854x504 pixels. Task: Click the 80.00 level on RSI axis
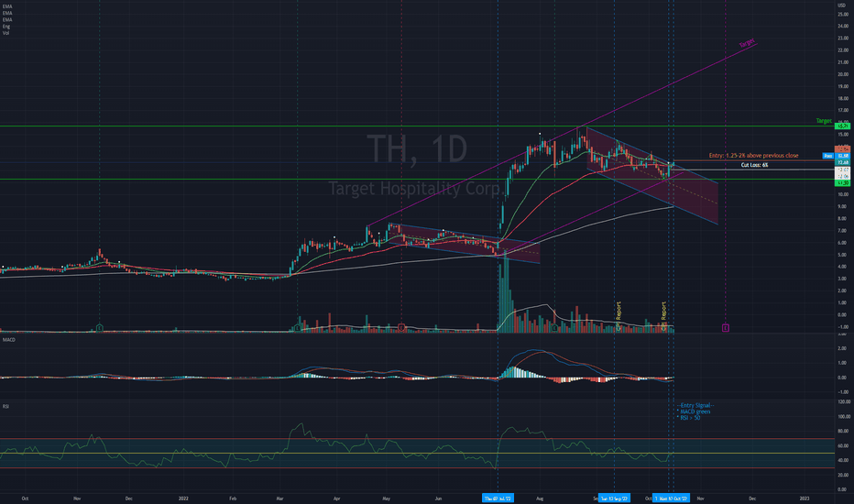[843, 432]
